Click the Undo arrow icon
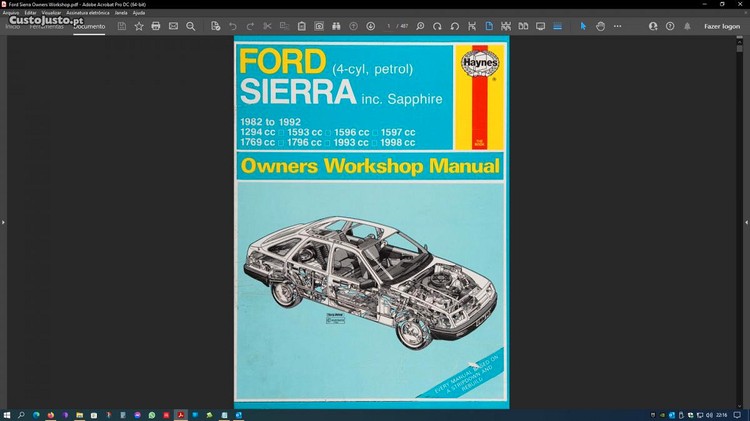 tap(233, 26)
